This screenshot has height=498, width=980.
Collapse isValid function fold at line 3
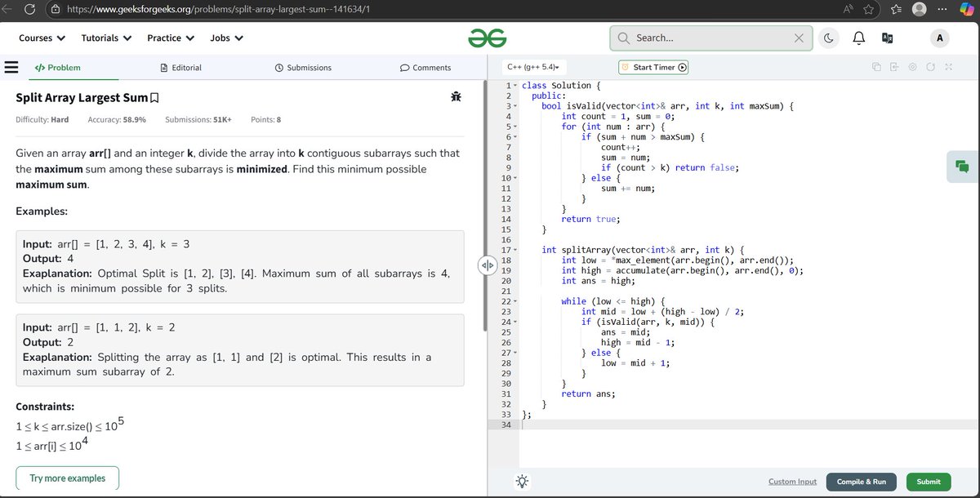514,106
